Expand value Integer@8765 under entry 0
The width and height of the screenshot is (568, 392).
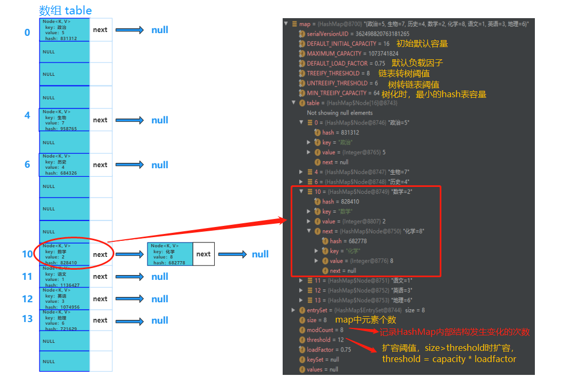point(309,152)
